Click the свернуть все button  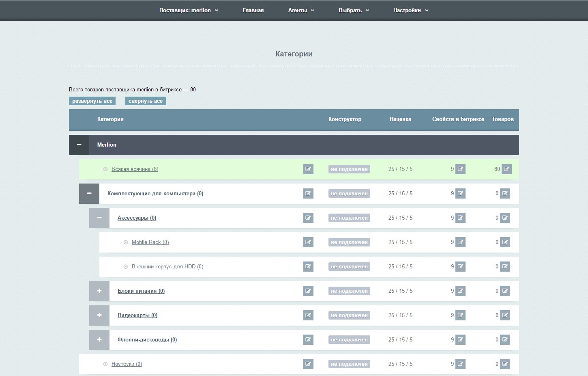(146, 101)
